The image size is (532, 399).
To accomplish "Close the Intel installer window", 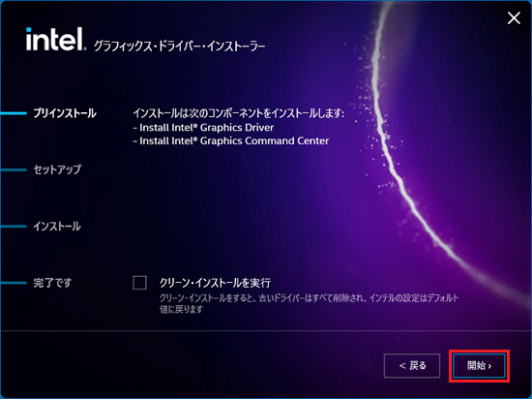I will pyautogui.click(x=514, y=18).
